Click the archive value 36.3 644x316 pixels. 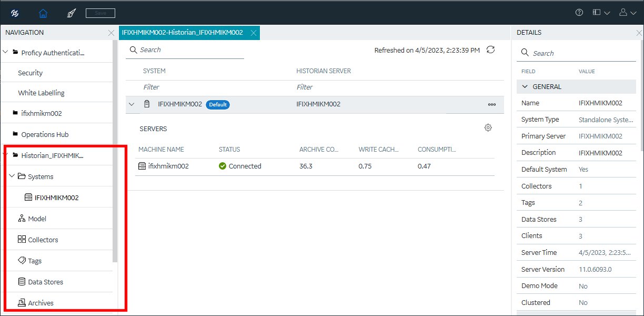pos(306,166)
